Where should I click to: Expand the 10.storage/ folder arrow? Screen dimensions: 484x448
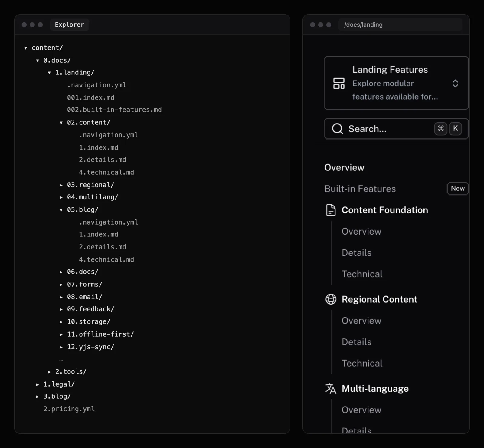61,322
